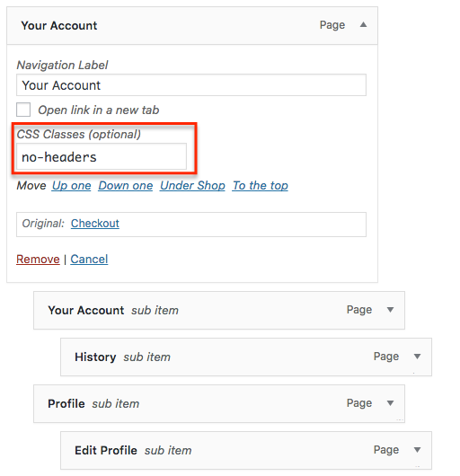Expand the Your Account sub item
Viewport: 460px width, 476px height.
click(390, 310)
